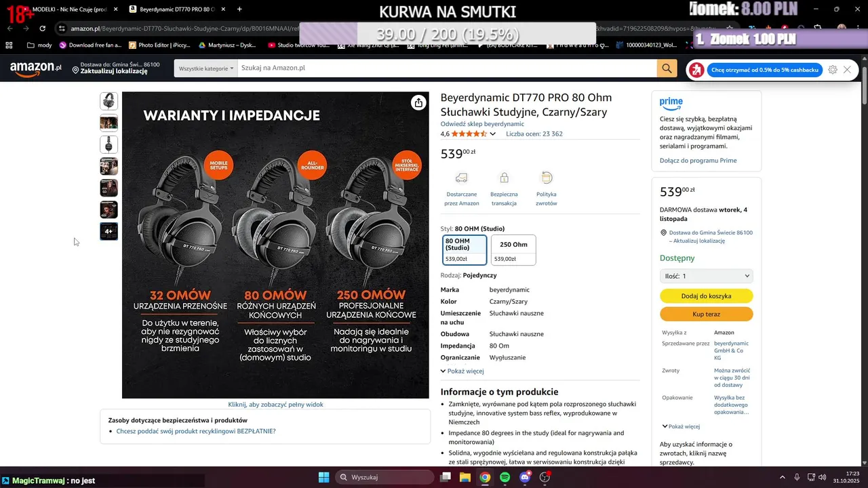Viewport: 868px width, 488px height.
Task: Open Task View on taskbar
Action: 446,477
